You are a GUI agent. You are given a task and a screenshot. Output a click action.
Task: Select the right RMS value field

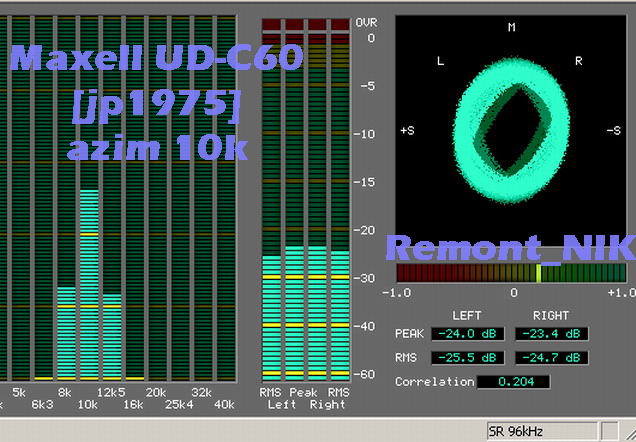tap(551, 358)
